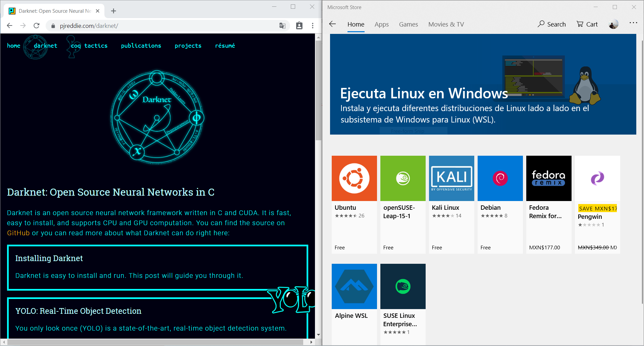Click the browser horizontal scrollbar
Image resolution: width=644 pixels, height=346 pixels.
[155, 342]
